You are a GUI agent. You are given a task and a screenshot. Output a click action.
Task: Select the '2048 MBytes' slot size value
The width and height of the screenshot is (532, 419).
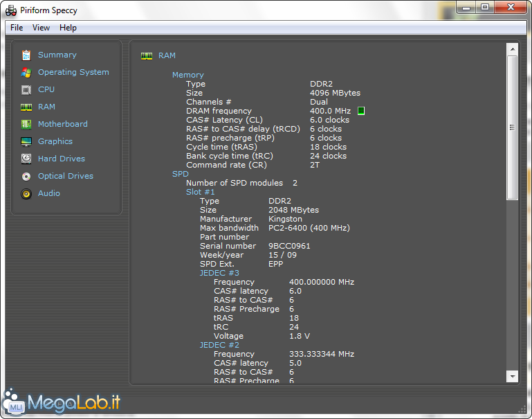(294, 210)
